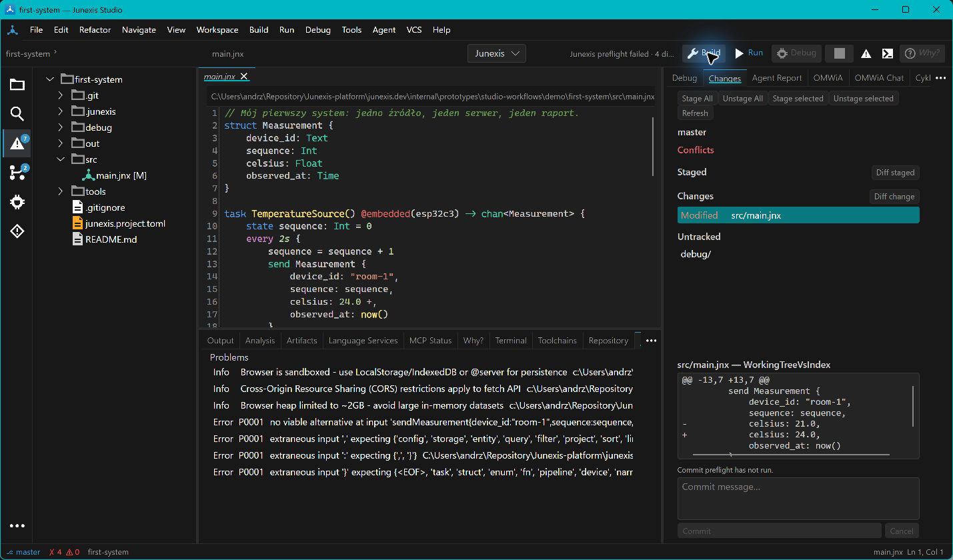Open the Search magnifier sidebar icon
953x560 pixels.
coord(17,114)
